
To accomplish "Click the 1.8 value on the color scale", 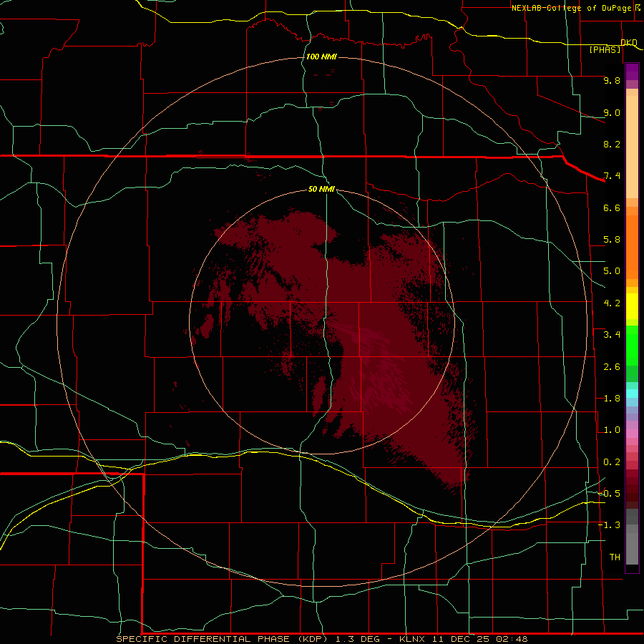I will pyautogui.click(x=612, y=399).
